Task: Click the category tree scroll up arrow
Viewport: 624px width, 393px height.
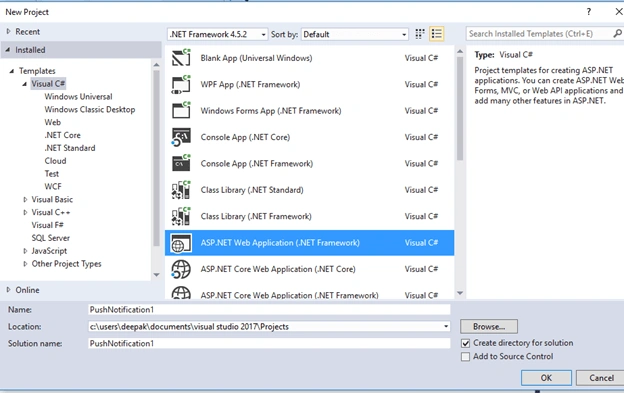Action: point(156,64)
